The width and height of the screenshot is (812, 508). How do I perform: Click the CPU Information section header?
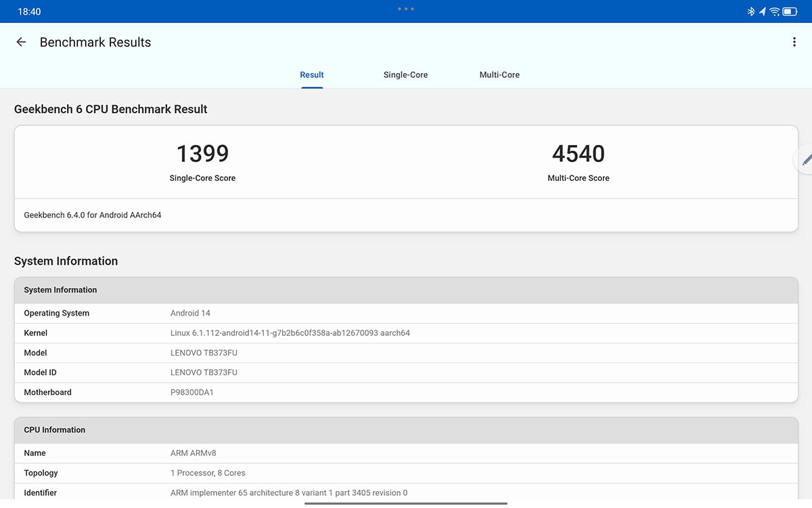pos(54,429)
